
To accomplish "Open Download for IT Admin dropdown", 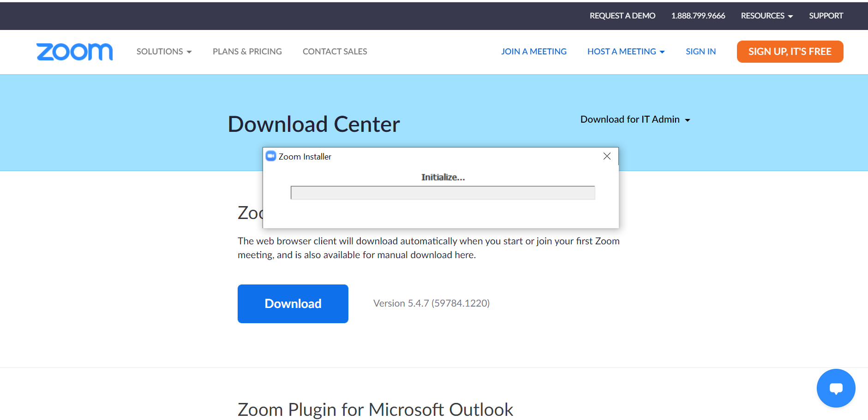I will [x=635, y=119].
